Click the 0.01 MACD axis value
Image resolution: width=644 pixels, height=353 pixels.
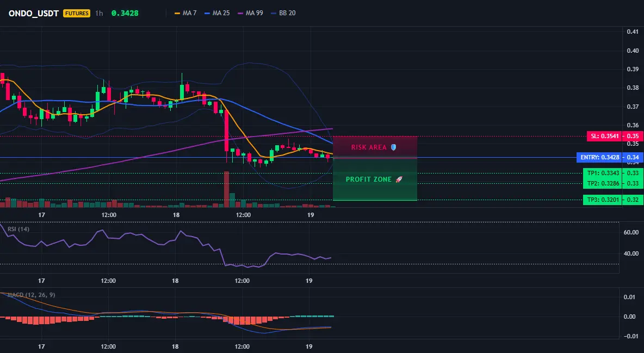point(630,297)
